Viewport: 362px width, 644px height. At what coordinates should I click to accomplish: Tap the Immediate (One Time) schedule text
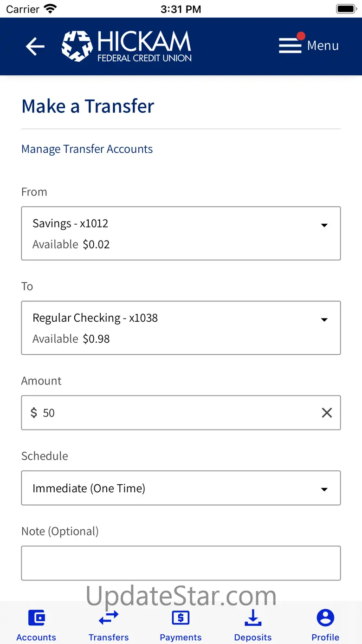[x=89, y=488]
